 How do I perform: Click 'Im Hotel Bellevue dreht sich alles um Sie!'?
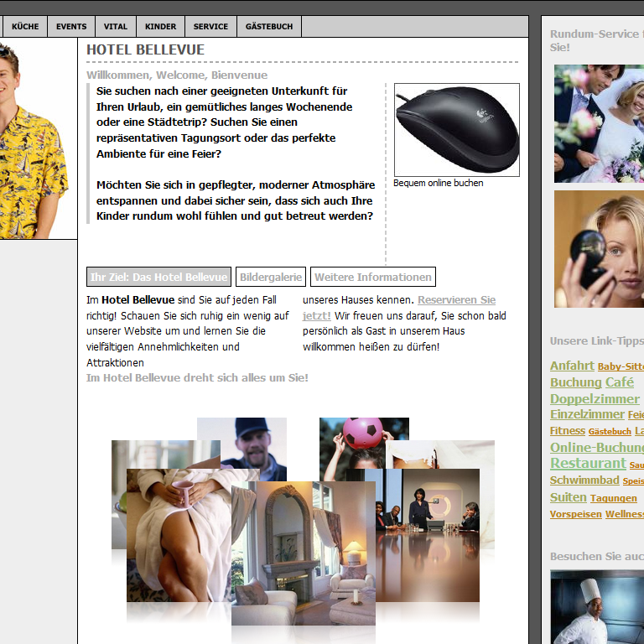[x=197, y=378]
